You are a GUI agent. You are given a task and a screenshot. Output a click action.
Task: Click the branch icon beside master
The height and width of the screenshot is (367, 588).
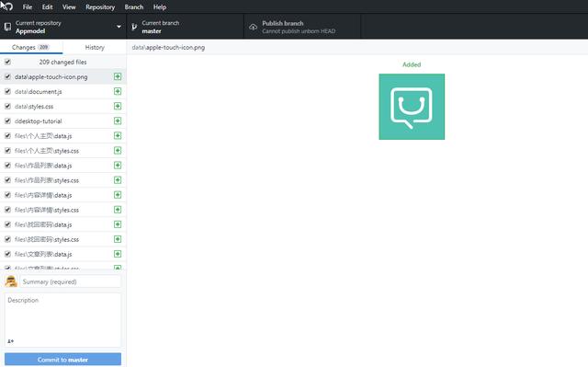pos(134,27)
